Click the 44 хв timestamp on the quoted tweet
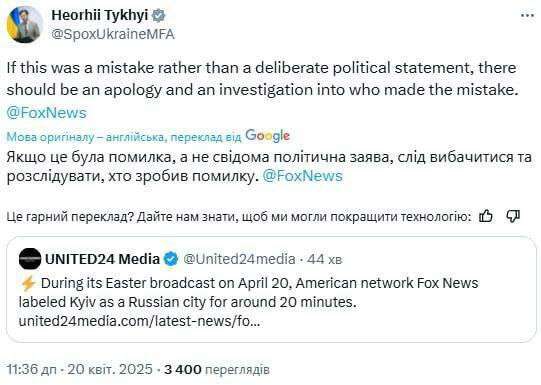This screenshot has width=541, height=385. 325,259
